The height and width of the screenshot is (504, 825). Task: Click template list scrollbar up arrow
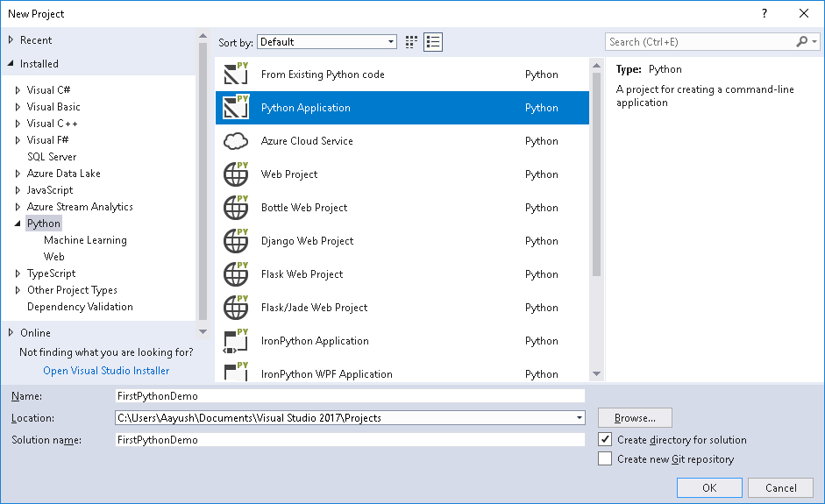click(596, 66)
